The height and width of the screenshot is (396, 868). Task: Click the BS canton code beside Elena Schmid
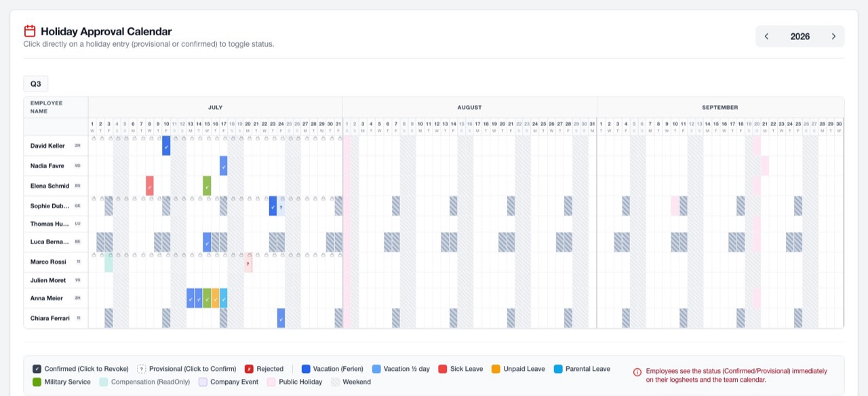[77, 186]
